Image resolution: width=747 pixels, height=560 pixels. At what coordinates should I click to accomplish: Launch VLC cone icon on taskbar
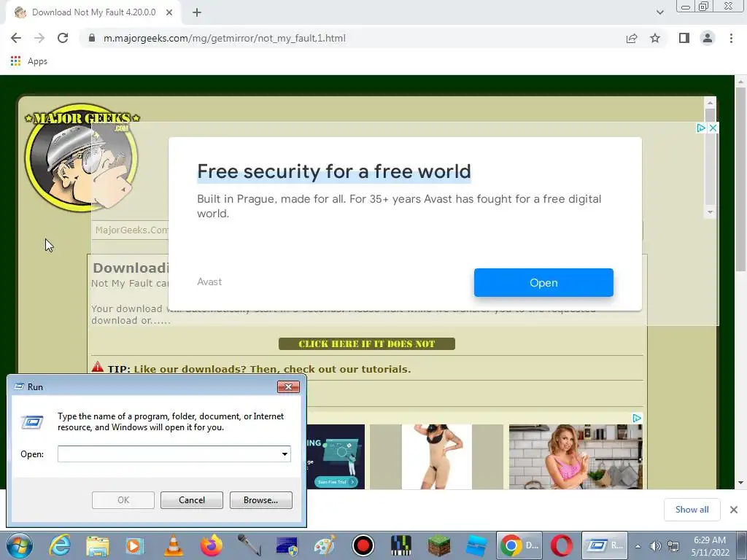coord(173,545)
